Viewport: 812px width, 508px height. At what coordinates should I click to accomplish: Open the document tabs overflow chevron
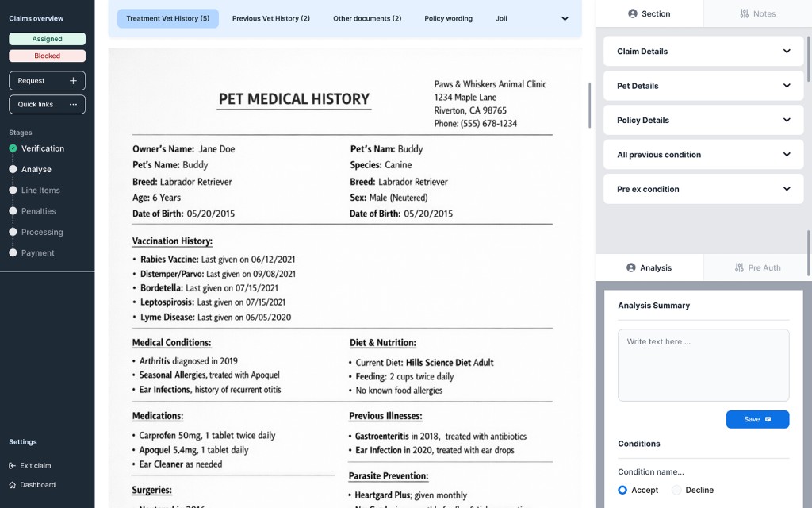(x=565, y=19)
